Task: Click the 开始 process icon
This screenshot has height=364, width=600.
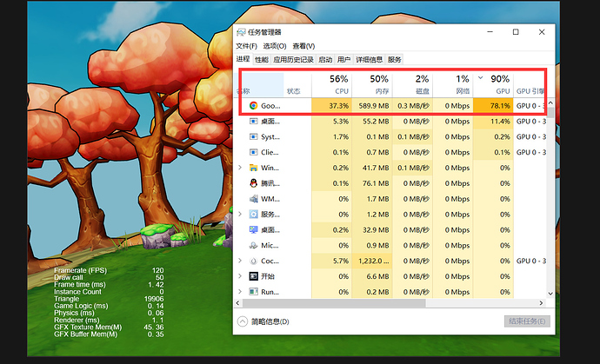Action: (x=253, y=276)
